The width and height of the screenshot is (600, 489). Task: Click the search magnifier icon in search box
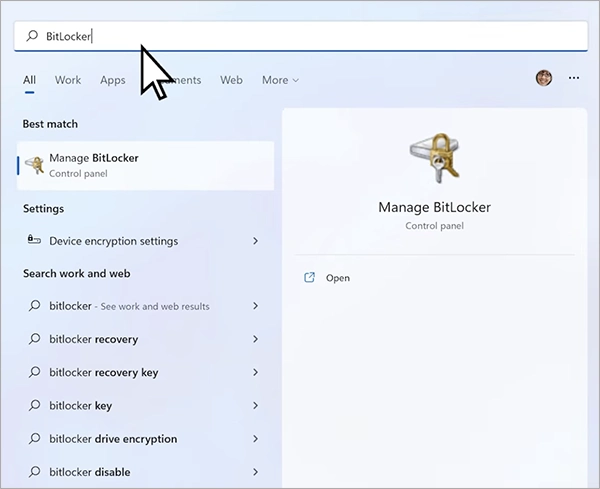click(32, 36)
